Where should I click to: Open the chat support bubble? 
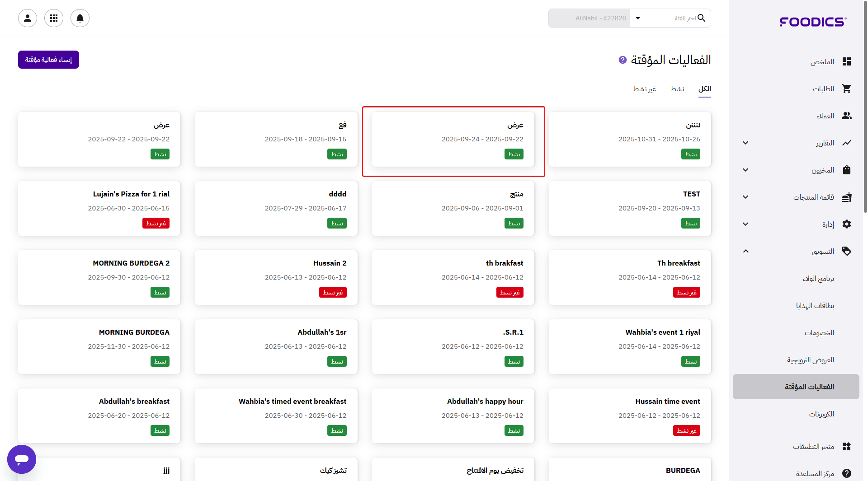click(x=22, y=459)
